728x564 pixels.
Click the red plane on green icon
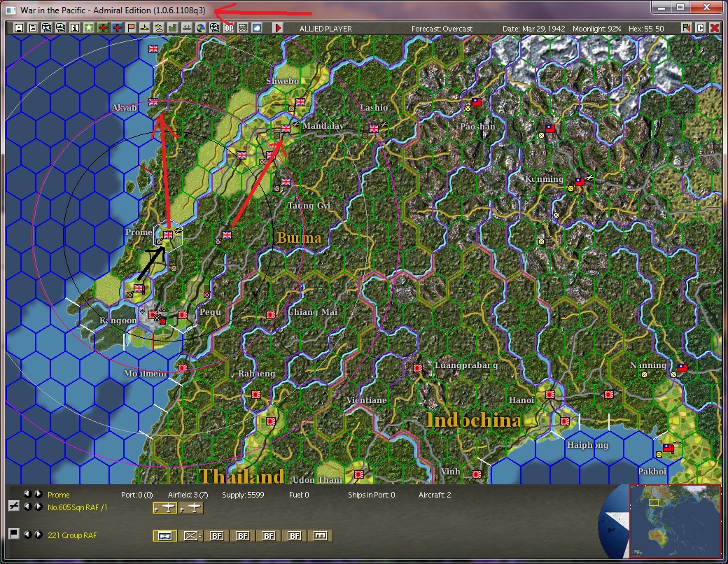tap(103, 28)
